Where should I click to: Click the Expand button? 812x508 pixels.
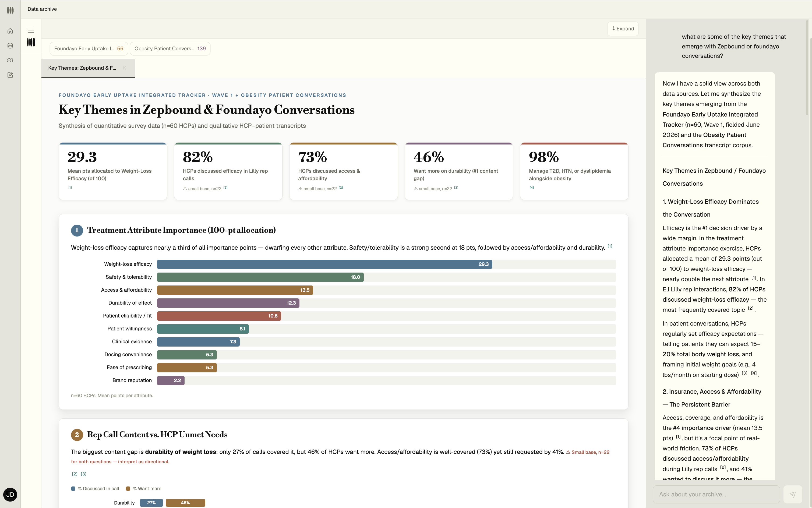pyautogui.click(x=623, y=29)
